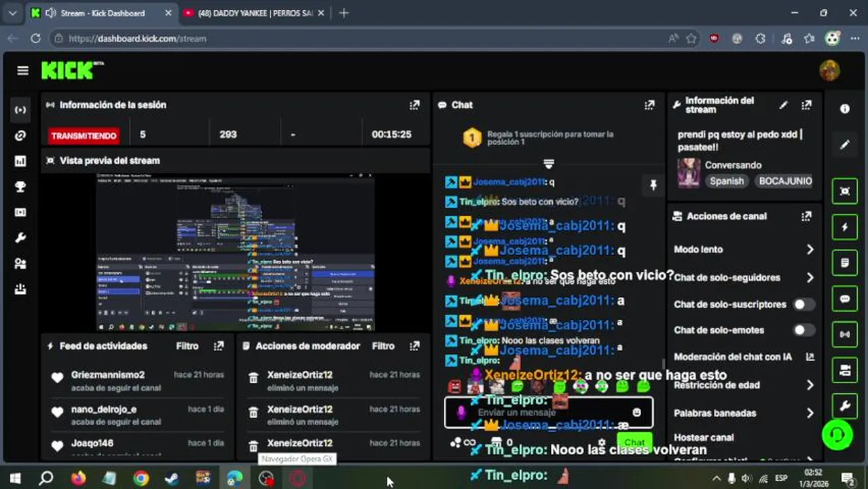
Task: Click the stream preview thumbnail
Action: (x=236, y=252)
